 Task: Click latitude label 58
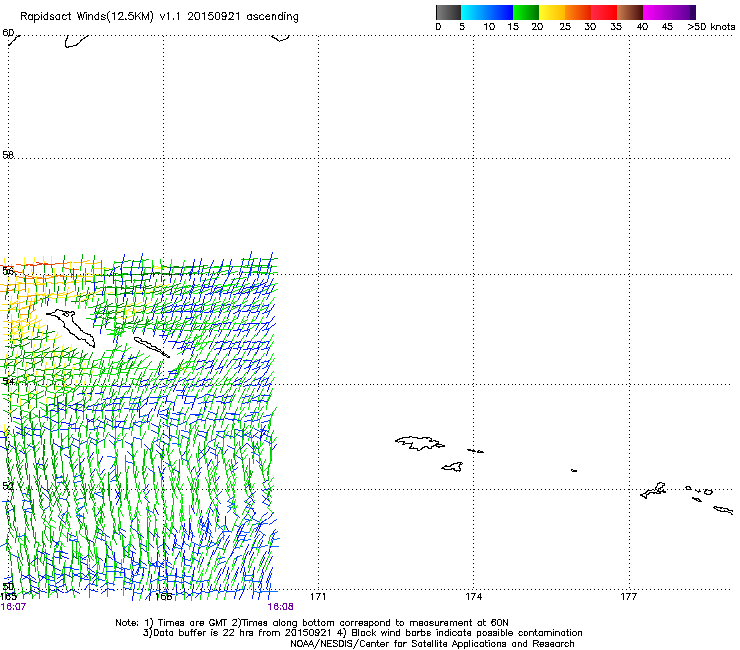click(8, 155)
